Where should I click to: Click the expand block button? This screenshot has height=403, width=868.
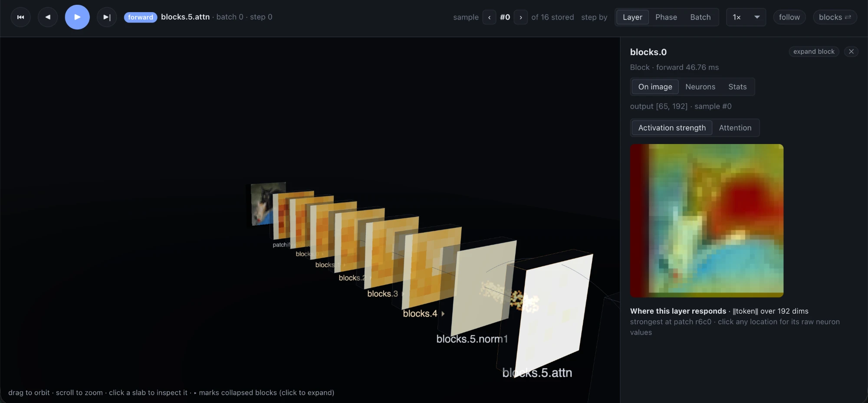coord(814,52)
